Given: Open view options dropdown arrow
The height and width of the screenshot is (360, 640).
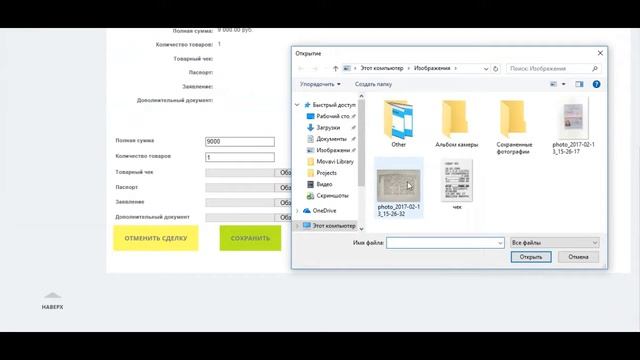Looking at the screenshot, I should point(564,84).
